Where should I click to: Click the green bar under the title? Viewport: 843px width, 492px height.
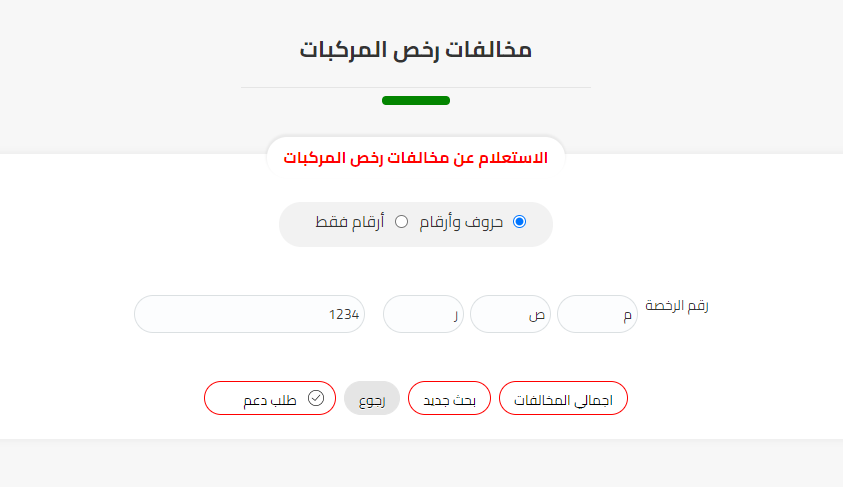pyautogui.click(x=416, y=100)
